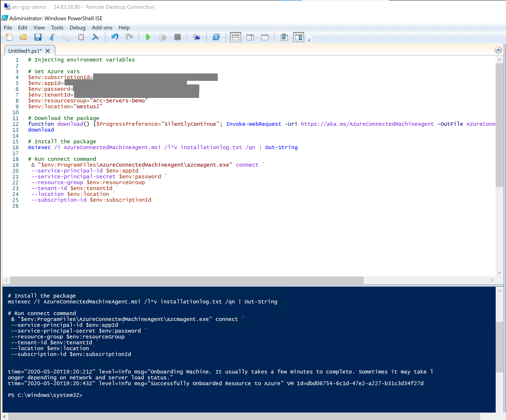Close the Untitled1.ps1 tab
The height and width of the screenshot is (420, 506).
pos(47,51)
